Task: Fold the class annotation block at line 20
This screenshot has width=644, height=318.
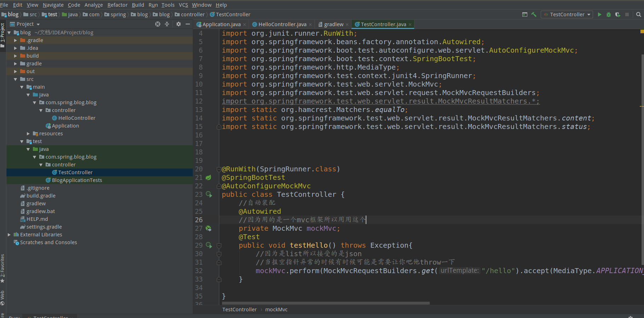Action: pyautogui.click(x=219, y=169)
